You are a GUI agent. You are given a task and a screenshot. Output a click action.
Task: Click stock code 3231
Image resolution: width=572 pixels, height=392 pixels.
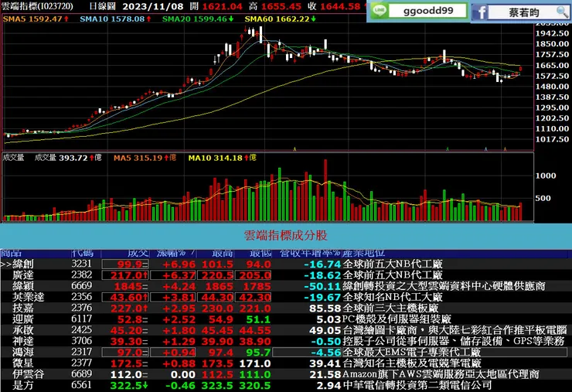pos(82,264)
